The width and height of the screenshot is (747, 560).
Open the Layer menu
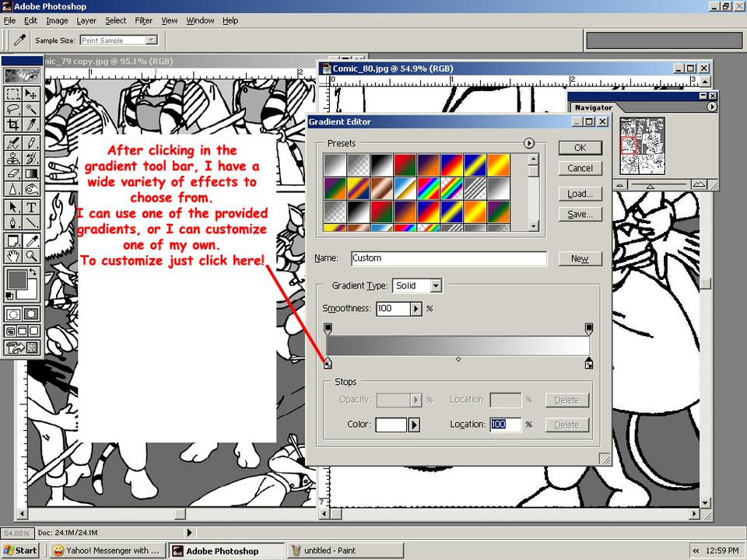tap(86, 20)
